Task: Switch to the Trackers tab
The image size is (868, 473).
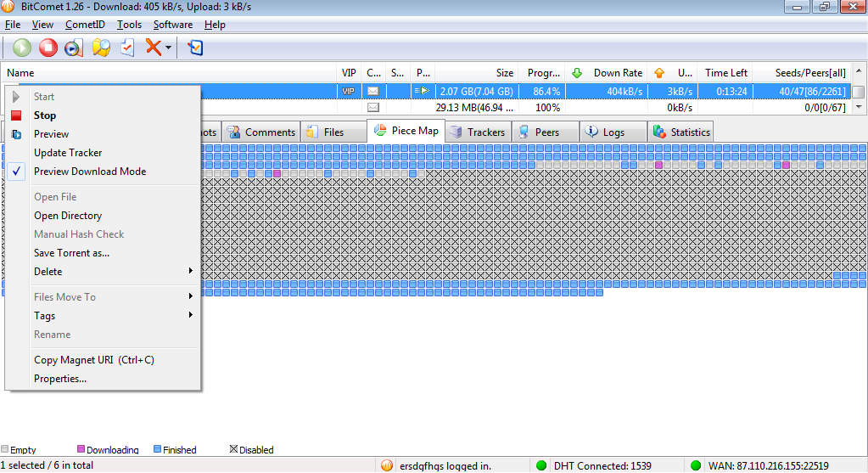Action: (478, 132)
